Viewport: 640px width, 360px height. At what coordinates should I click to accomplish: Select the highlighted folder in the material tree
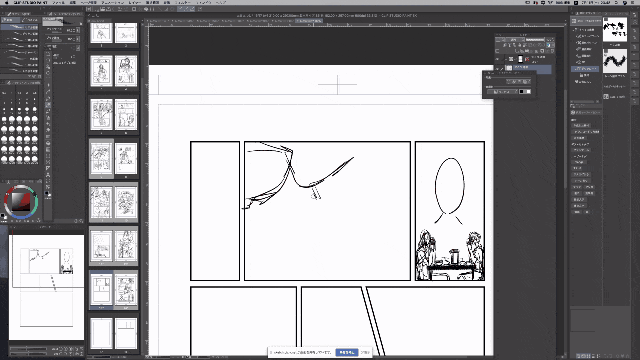point(585,69)
